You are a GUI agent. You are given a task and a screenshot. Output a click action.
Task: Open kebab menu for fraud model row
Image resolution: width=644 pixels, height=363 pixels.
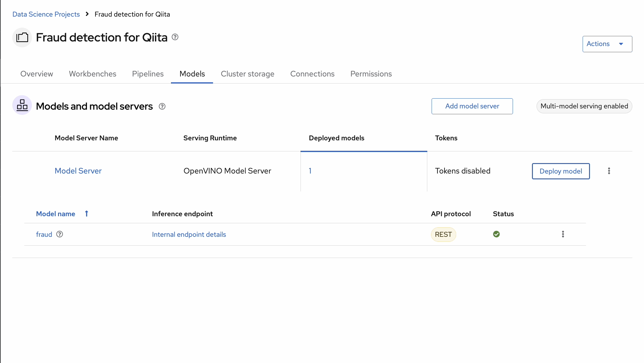(x=563, y=234)
